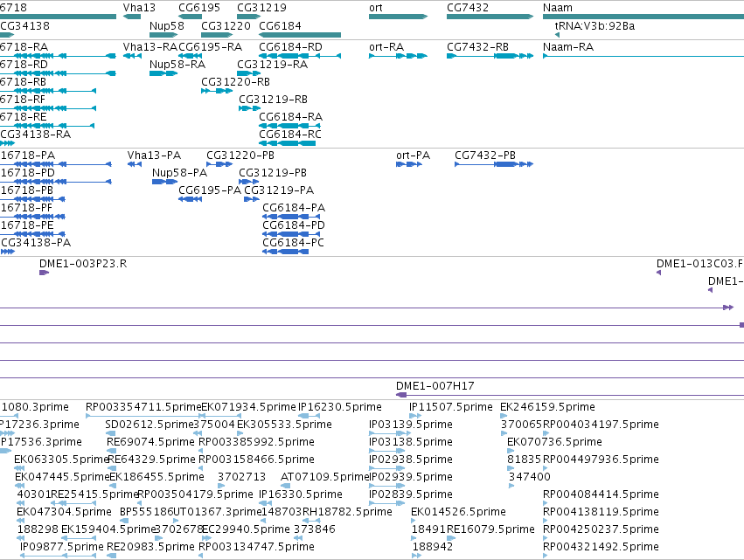Select EST EK305533.5prime

(x=240, y=433)
